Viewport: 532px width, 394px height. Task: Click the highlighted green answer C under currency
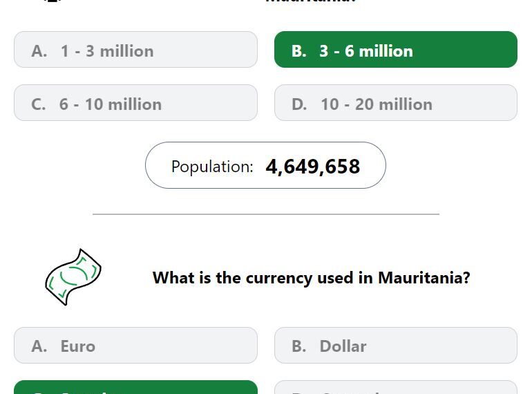tap(135, 388)
